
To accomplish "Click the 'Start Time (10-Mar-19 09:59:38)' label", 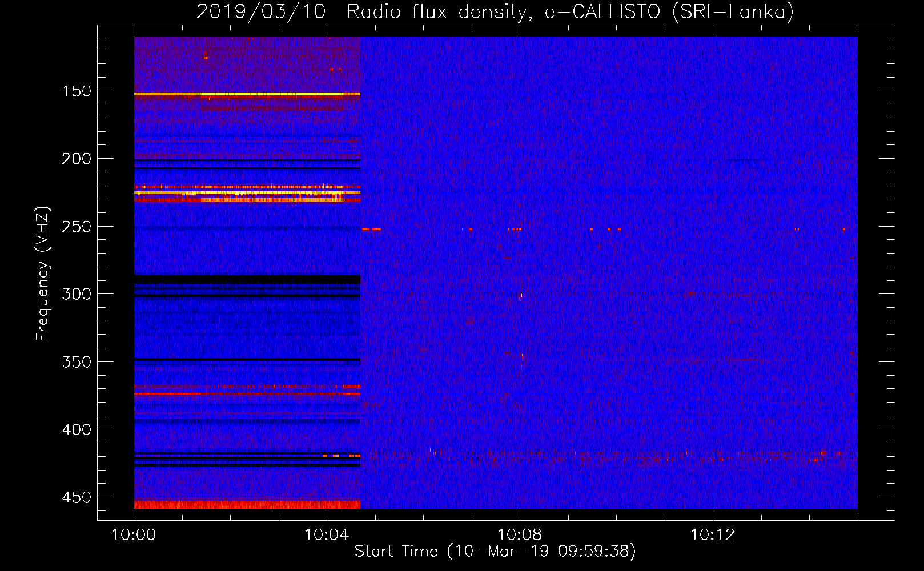I will pos(495,552).
